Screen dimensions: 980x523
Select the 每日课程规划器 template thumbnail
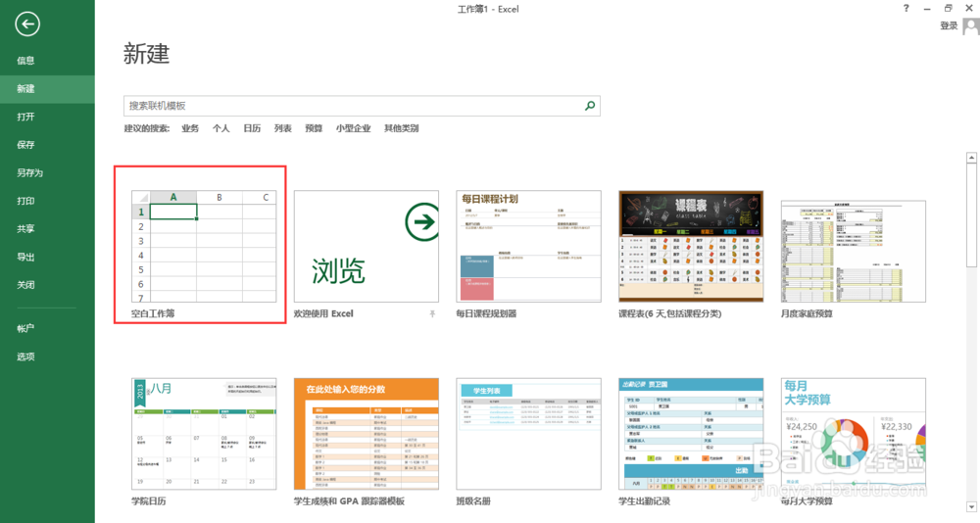pyautogui.click(x=529, y=246)
